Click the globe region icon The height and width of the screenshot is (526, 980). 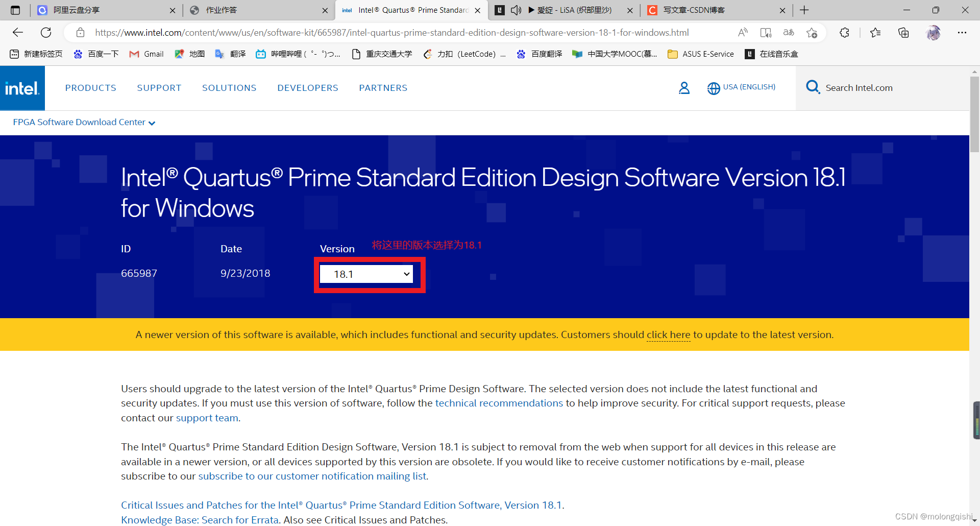click(x=714, y=88)
